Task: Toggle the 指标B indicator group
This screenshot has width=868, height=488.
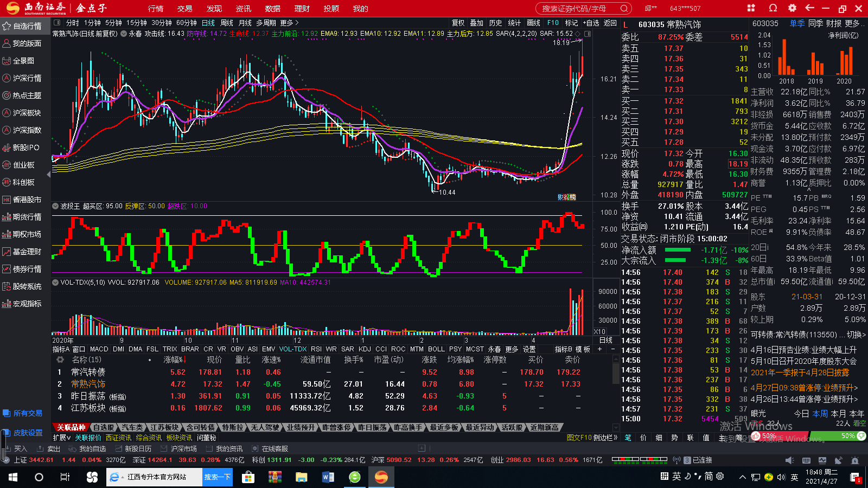Action: point(563,349)
